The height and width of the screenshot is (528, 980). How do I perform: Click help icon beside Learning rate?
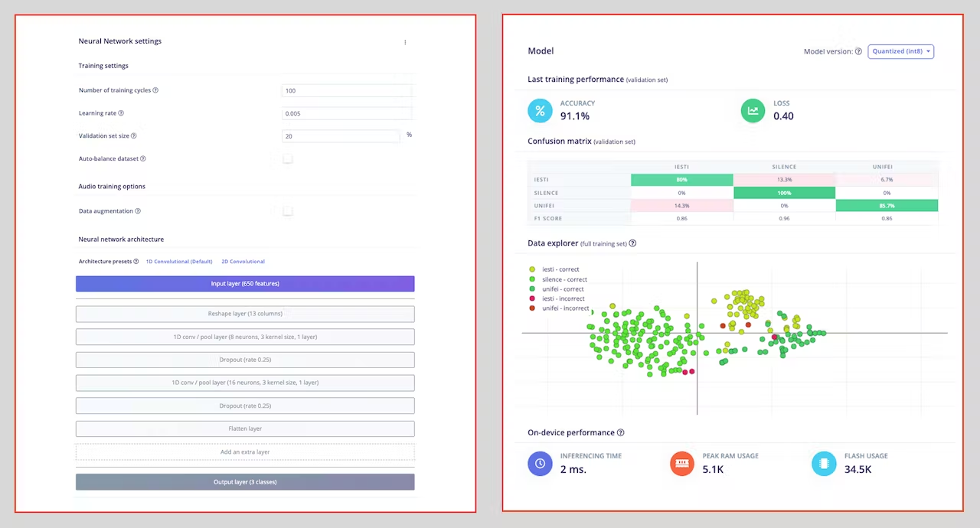pyautogui.click(x=121, y=113)
